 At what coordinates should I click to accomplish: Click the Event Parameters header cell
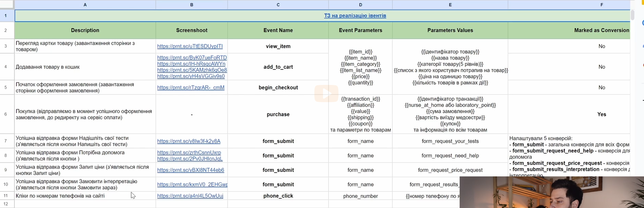(x=360, y=30)
